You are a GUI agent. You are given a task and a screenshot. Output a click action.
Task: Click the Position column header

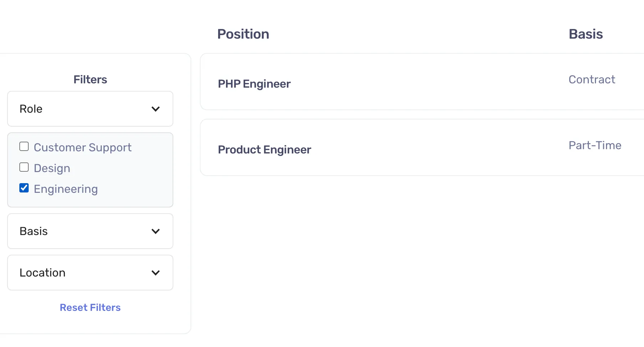tap(243, 34)
